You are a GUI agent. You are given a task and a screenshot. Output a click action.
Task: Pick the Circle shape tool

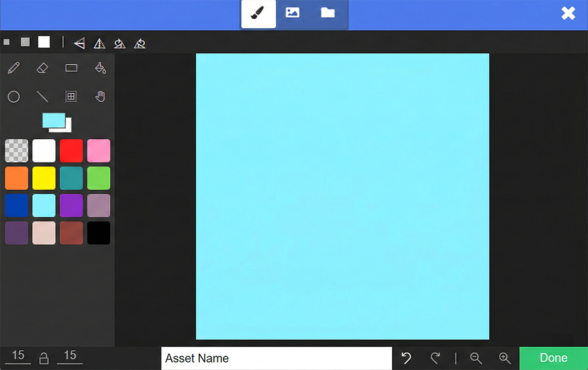[x=14, y=97]
